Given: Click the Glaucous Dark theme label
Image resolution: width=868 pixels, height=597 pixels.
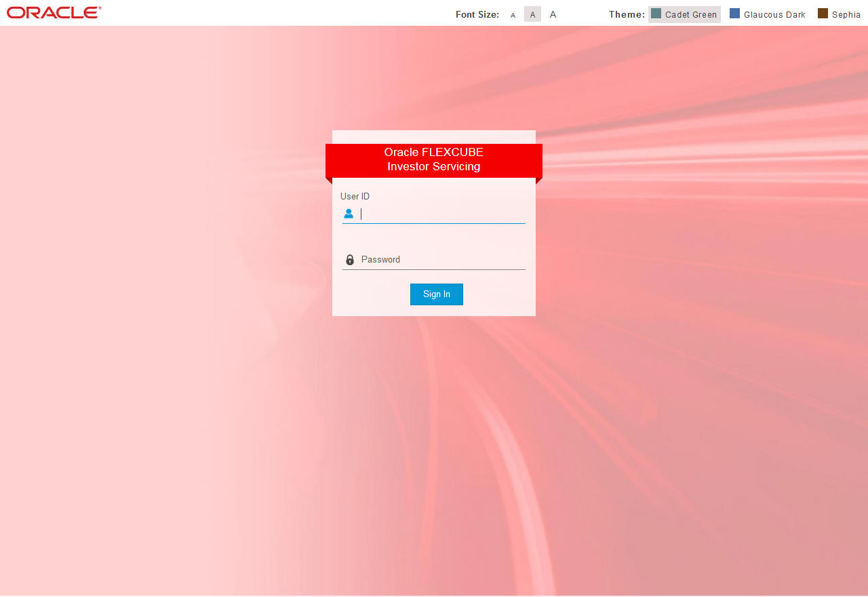Looking at the screenshot, I should pos(774,15).
